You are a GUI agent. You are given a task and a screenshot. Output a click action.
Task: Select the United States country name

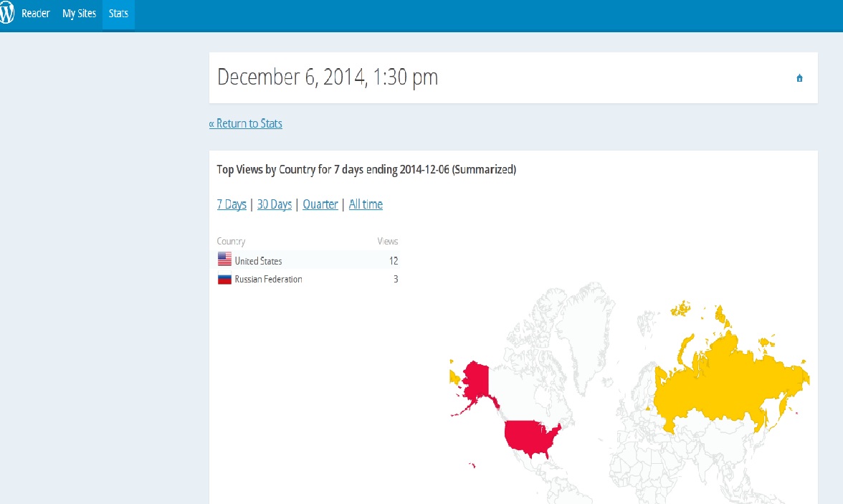click(x=258, y=261)
